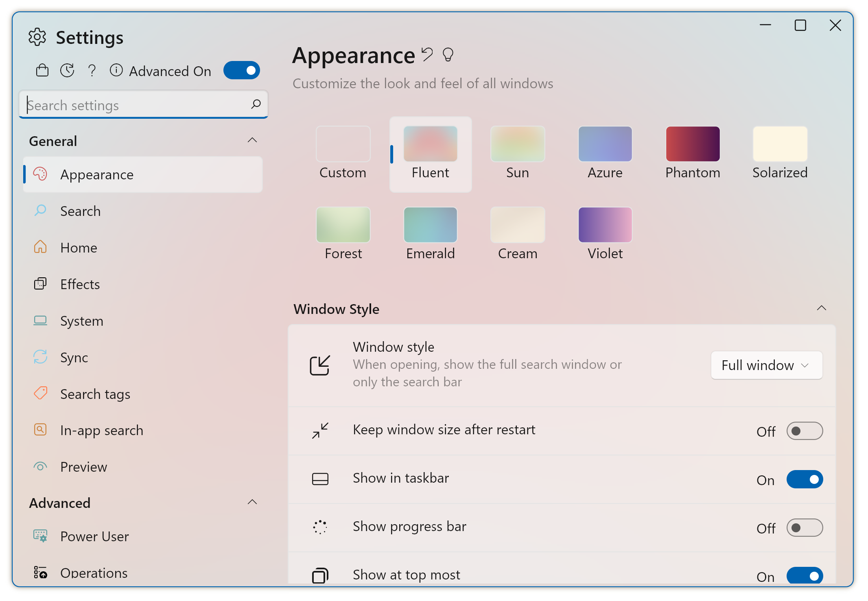Viewport: 868px width, 601px height.
Task: Select the Appearance settings icon
Action: click(41, 174)
